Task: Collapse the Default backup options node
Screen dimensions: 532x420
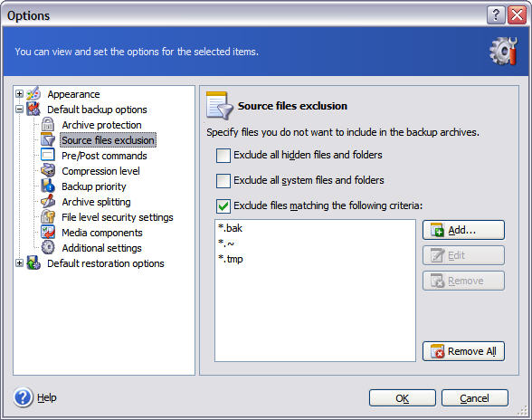Action: [x=19, y=110]
